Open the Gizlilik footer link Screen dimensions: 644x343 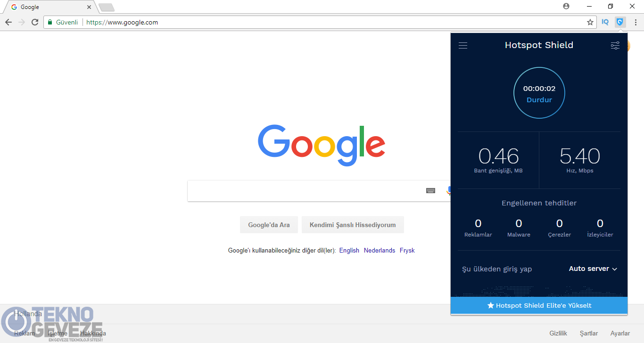point(558,333)
